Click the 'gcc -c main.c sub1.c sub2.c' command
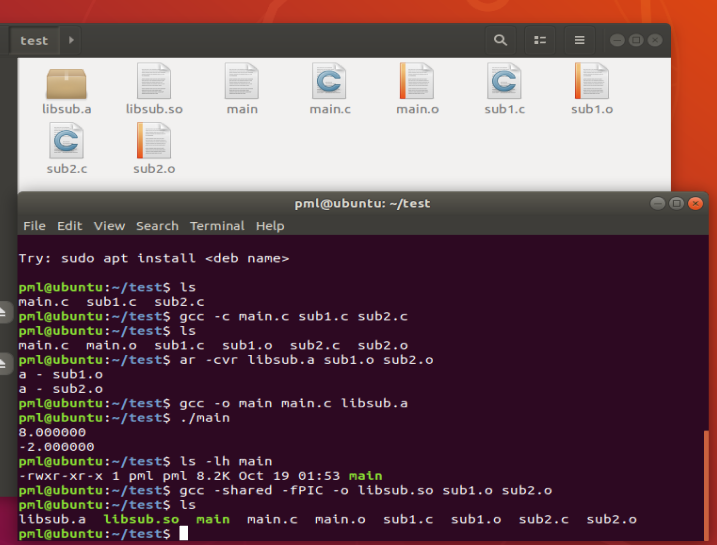 click(x=293, y=316)
